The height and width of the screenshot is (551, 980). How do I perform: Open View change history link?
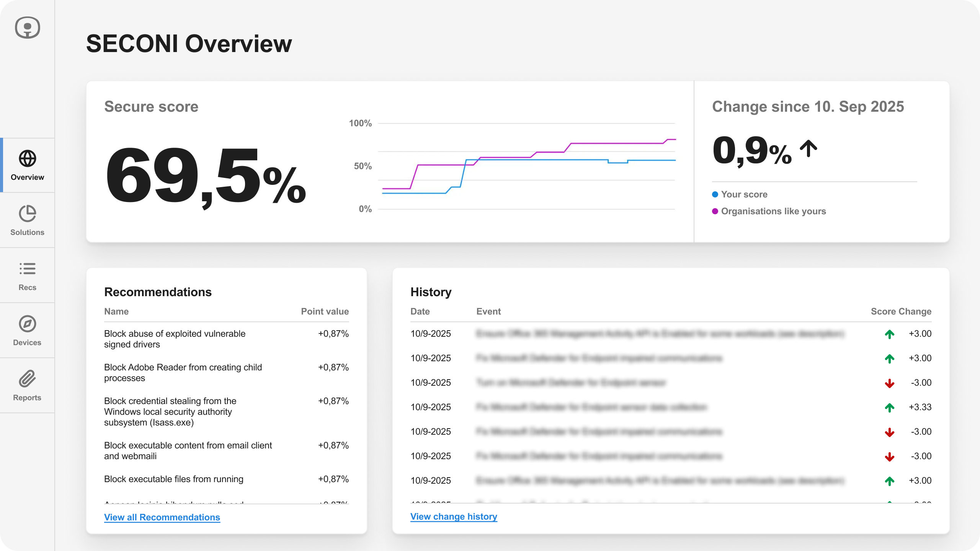click(454, 517)
